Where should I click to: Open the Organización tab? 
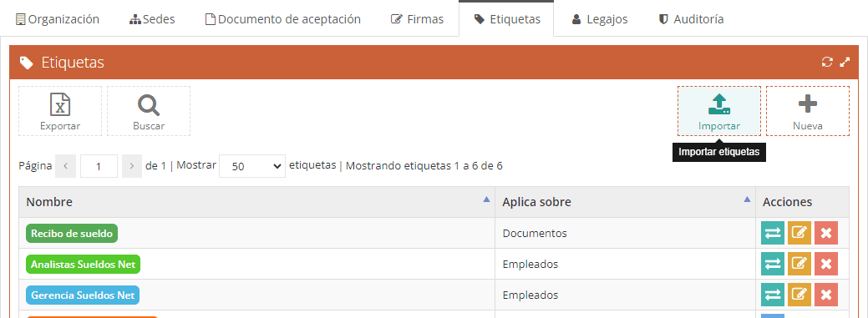57,19
